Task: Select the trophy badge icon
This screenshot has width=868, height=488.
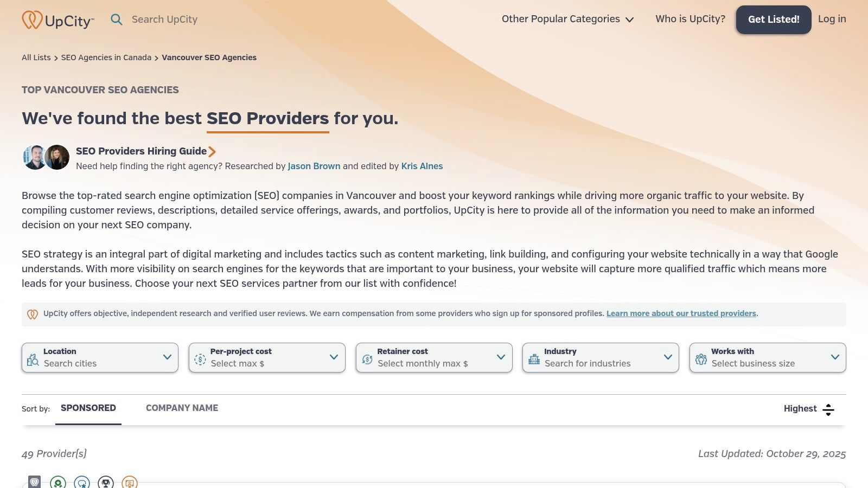Action: [106, 481]
